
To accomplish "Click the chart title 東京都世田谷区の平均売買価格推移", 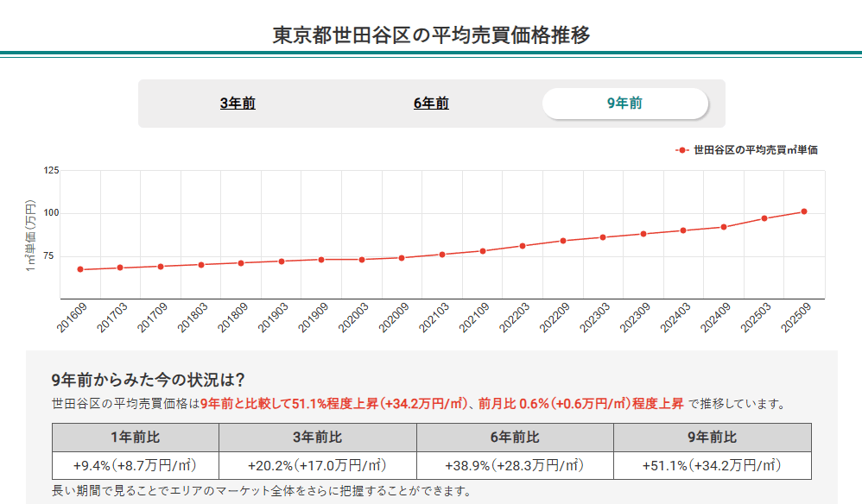I will pyautogui.click(x=431, y=35).
